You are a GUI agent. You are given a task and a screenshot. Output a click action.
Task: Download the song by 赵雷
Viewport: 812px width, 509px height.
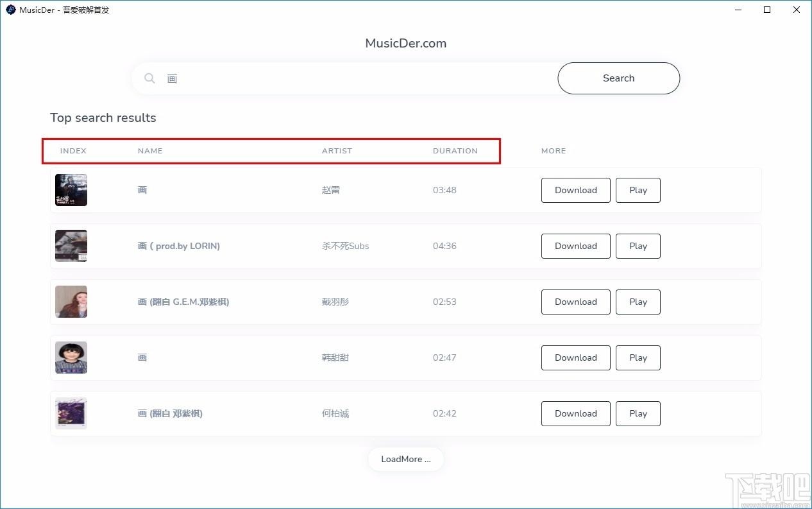[575, 190]
